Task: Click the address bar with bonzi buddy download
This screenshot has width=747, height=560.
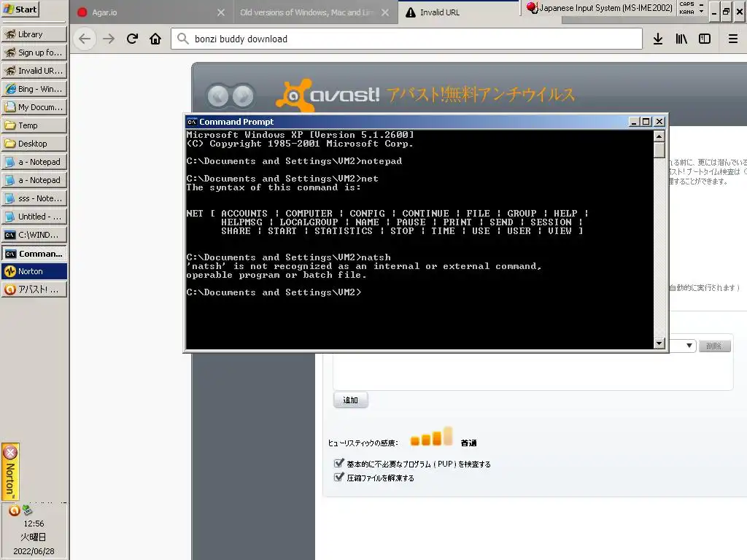Action: click(406, 39)
